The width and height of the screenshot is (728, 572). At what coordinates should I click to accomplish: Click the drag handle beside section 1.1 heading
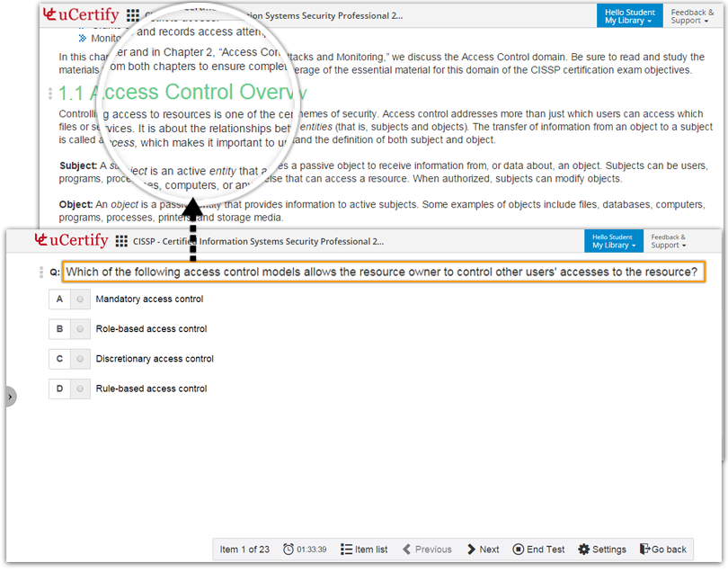click(x=50, y=94)
